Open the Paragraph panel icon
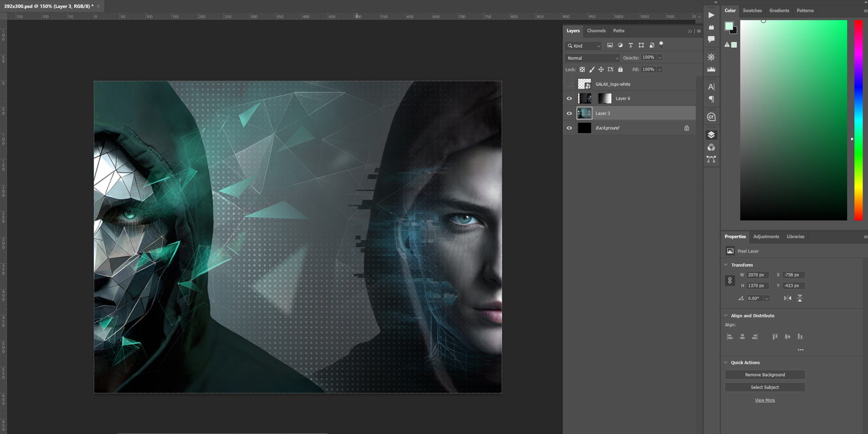The height and width of the screenshot is (434, 868). (711, 99)
